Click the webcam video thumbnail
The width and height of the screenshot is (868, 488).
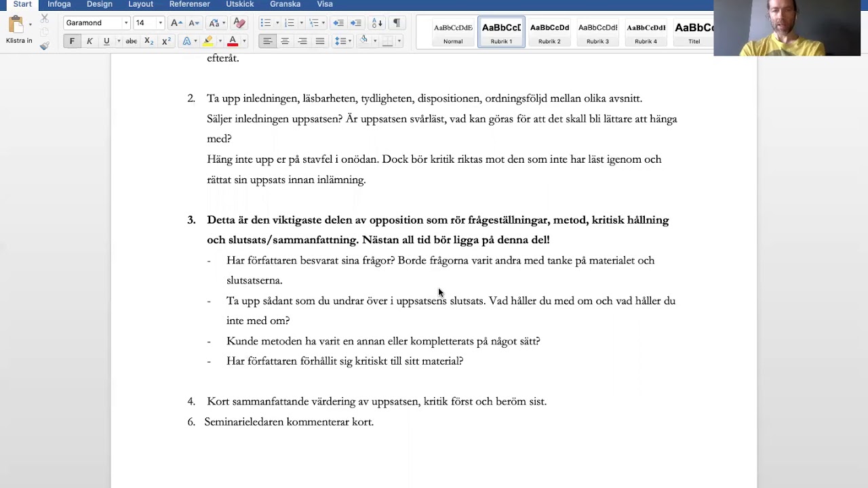pyautogui.click(x=787, y=28)
